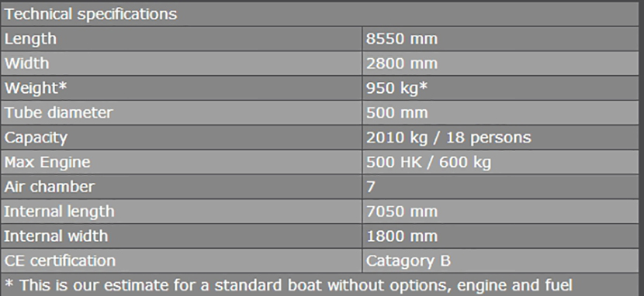Select the Weight* label cell
The width and height of the screenshot is (644, 296).
tap(182, 88)
